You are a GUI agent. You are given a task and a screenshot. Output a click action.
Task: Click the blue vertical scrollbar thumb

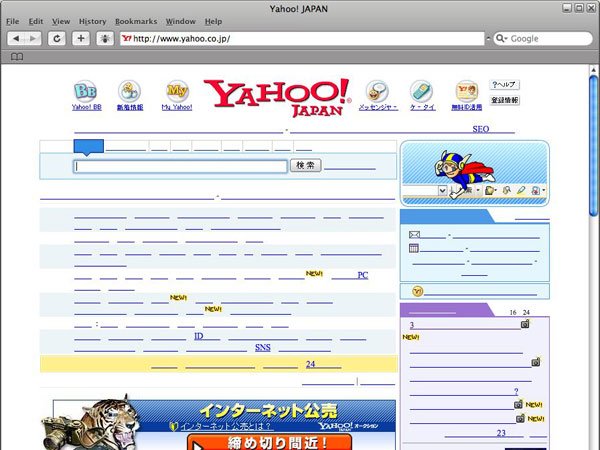click(x=593, y=147)
